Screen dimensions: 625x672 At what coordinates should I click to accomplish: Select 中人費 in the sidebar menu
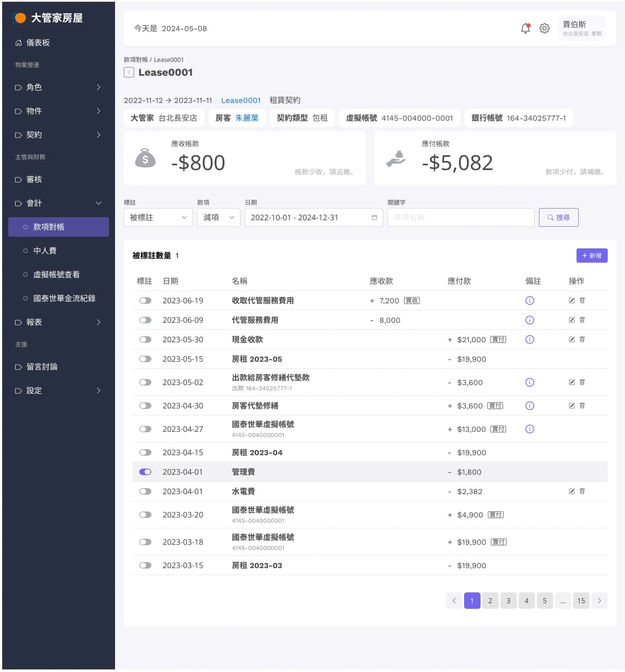click(45, 250)
